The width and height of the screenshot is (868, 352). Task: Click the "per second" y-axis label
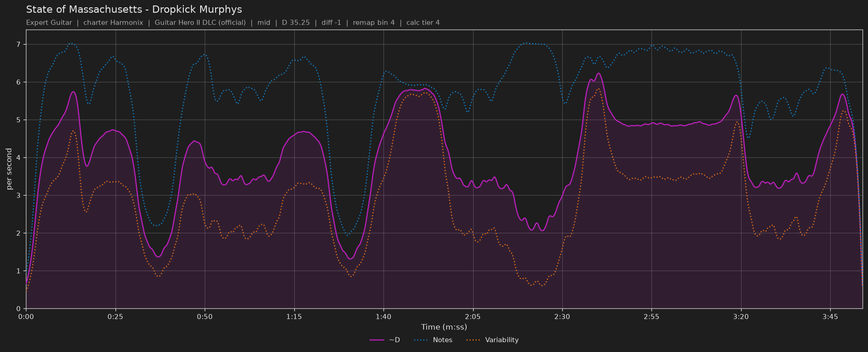point(9,169)
